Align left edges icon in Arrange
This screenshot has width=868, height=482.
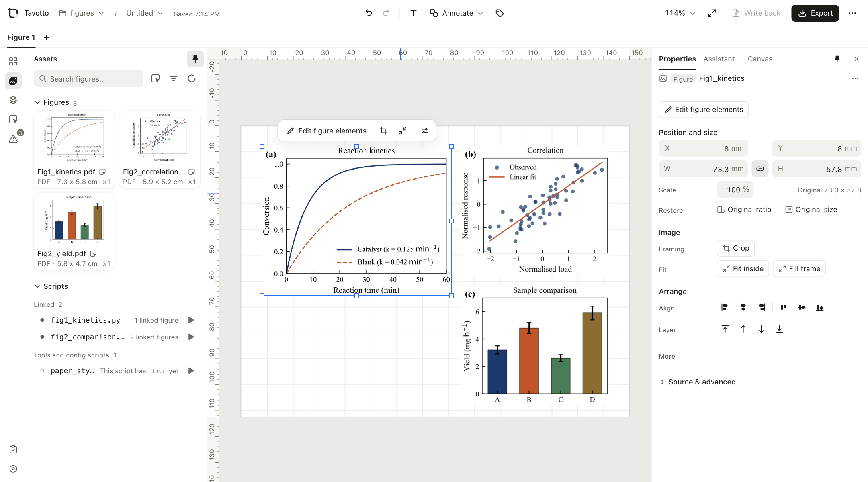tap(725, 308)
